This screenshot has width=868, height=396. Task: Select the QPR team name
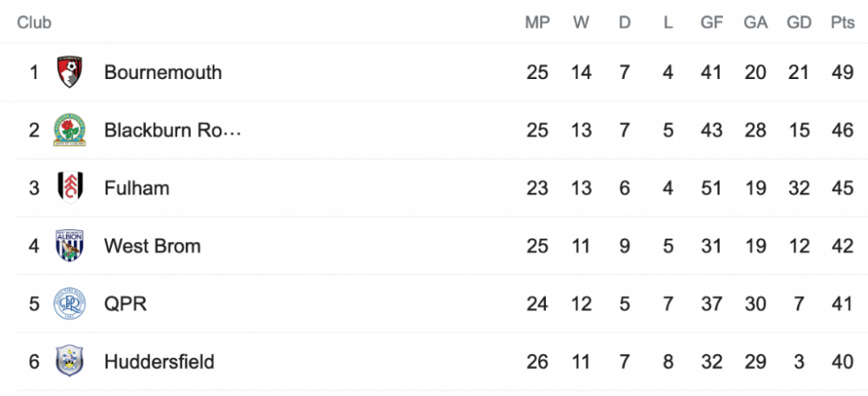click(x=126, y=304)
